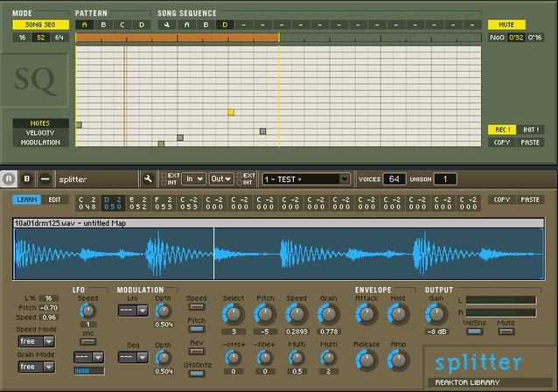
Task: Click the -fine+ knob
Action: tap(265, 358)
